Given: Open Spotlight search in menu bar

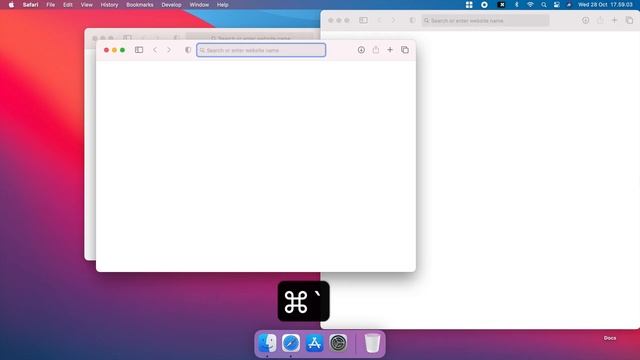Looking at the screenshot, I should [x=544, y=5].
